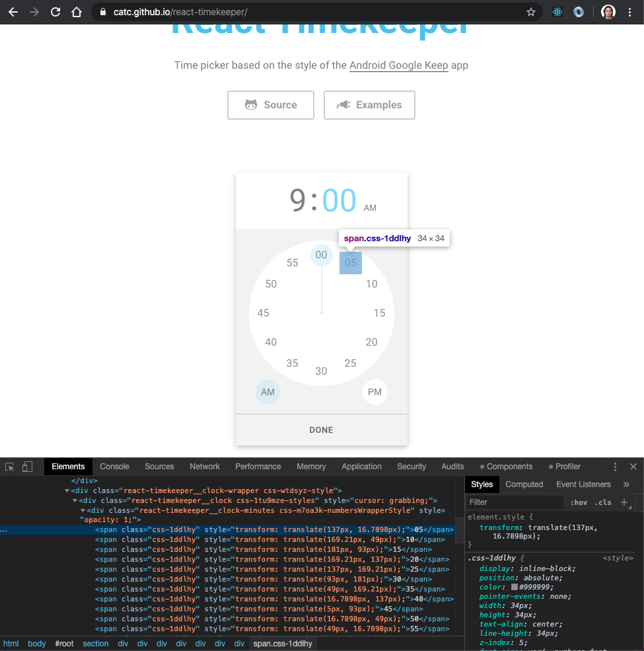Toggle element state with :hov button

[x=579, y=502]
